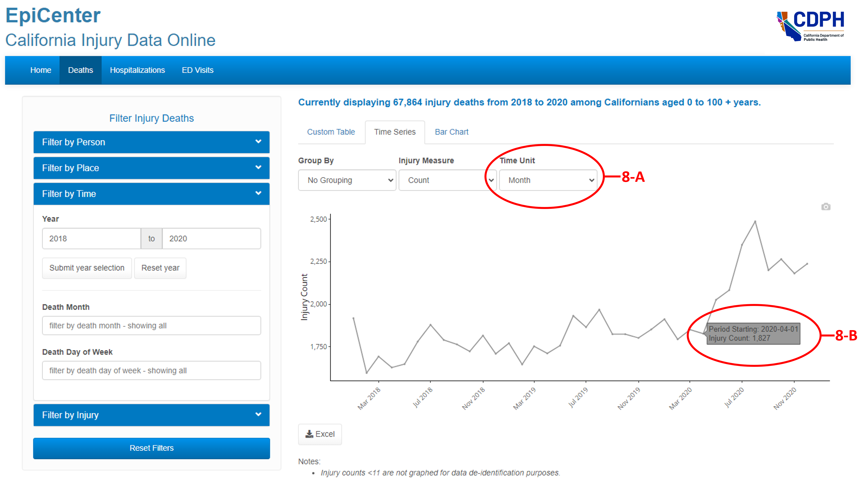
Task: Click the Excel download icon
Action: click(319, 434)
